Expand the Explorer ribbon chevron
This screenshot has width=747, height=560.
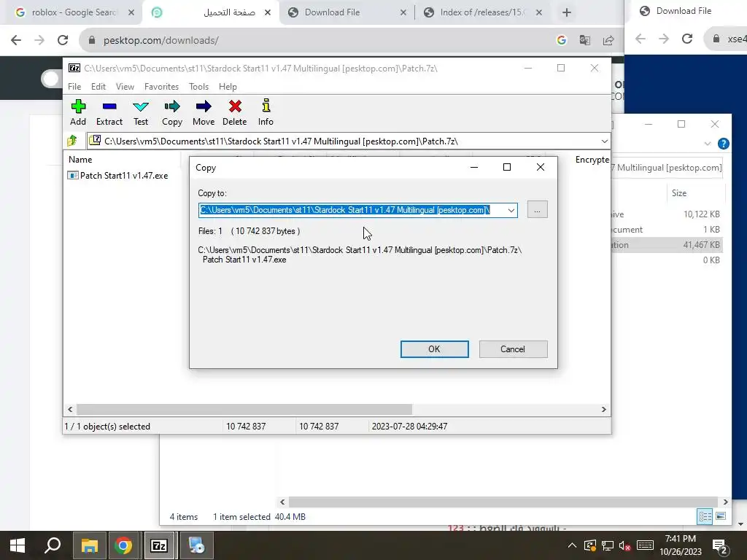[x=708, y=144]
